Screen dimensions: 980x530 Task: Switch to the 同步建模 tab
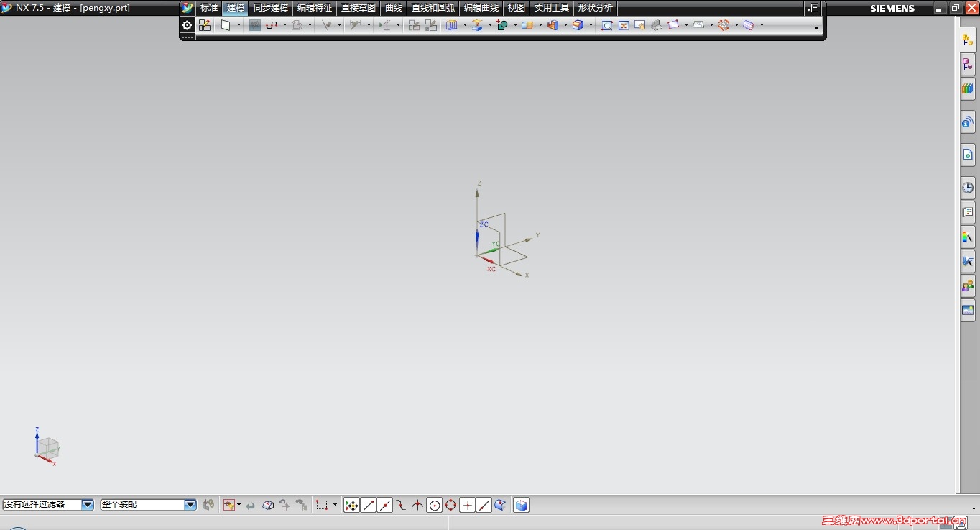[x=271, y=8]
